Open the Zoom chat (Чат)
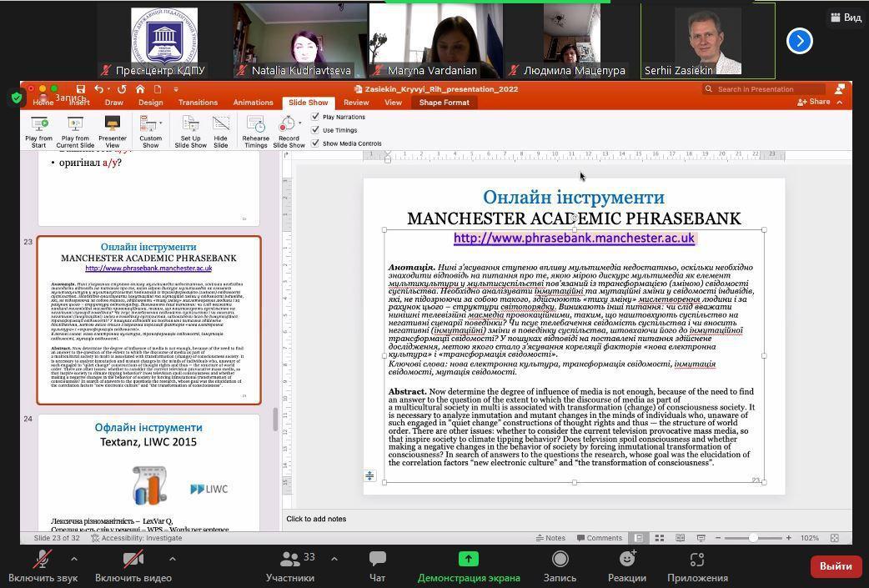 coord(378,566)
